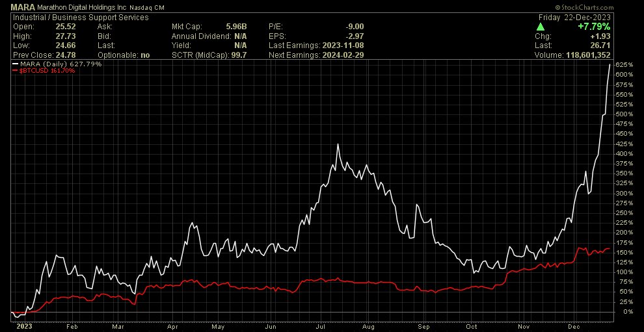Click the Mkt Cap value 5.96B
644x332 pixels.
pos(235,27)
